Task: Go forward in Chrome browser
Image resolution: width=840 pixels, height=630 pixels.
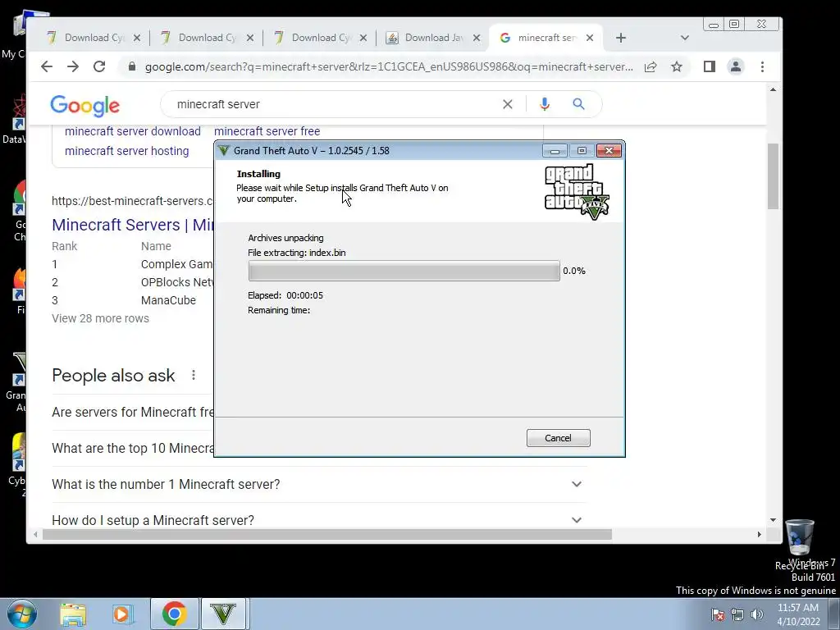Action: [73, 66]
